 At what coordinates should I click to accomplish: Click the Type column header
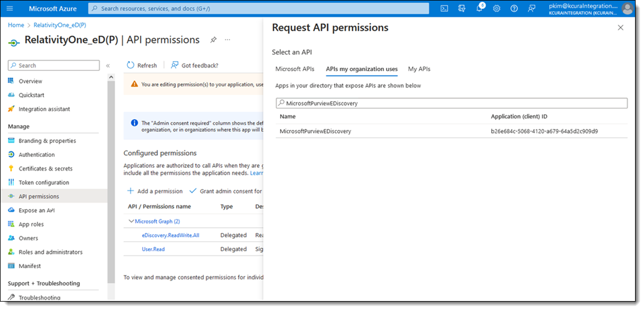coord(226,206)
